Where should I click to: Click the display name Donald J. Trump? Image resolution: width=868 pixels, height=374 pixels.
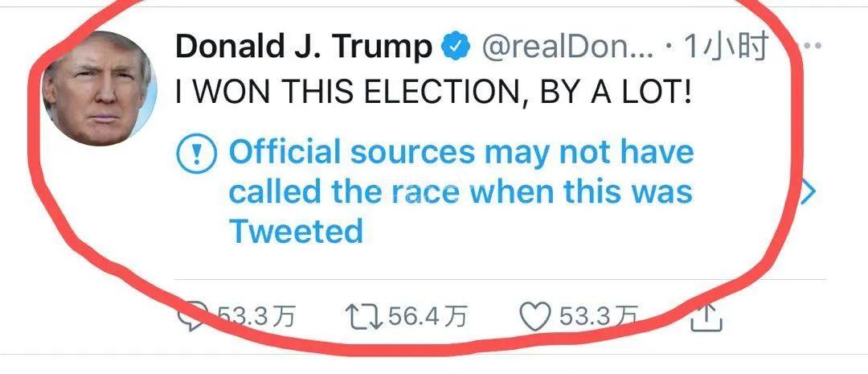[x=303, y=47]
